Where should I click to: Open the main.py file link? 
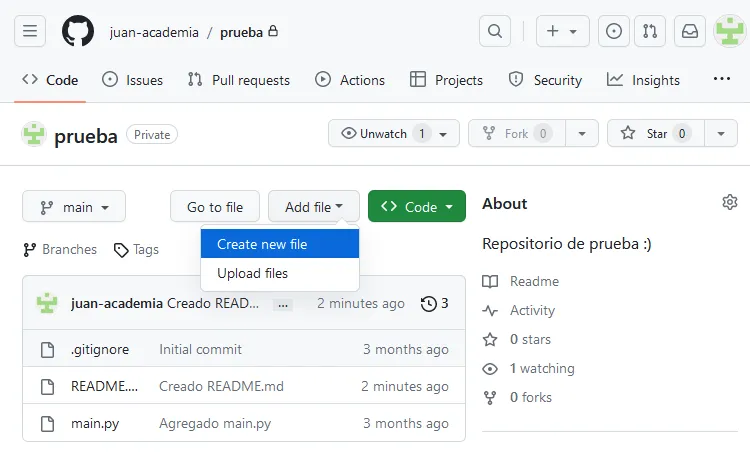pos(95,423)
